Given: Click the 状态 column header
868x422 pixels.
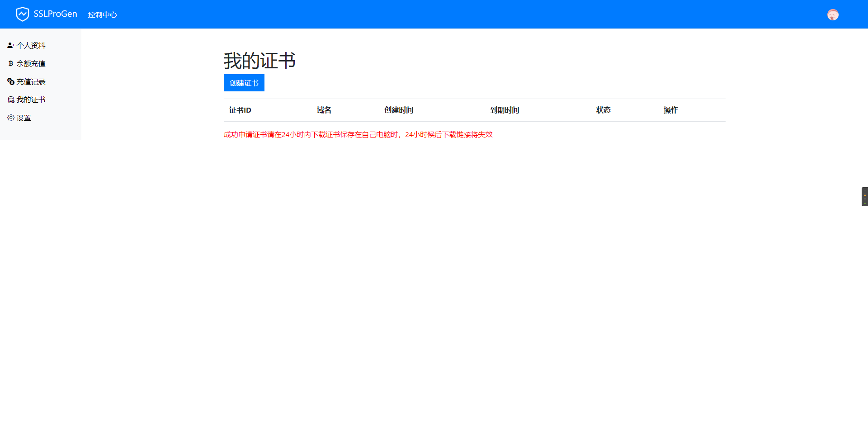Looking at the screenshot, I should coord(604,110).
